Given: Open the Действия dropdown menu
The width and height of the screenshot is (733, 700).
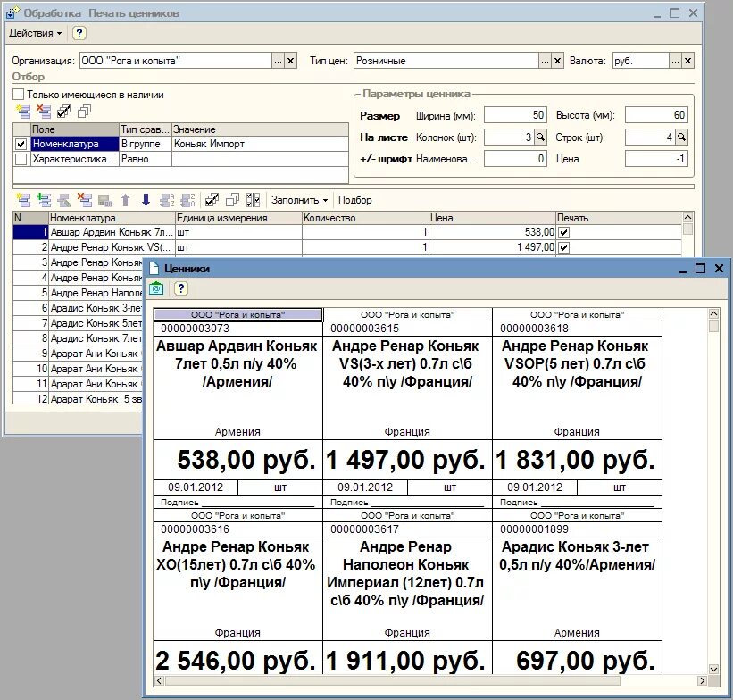Looking at the screenshot, I should (35, 33).
